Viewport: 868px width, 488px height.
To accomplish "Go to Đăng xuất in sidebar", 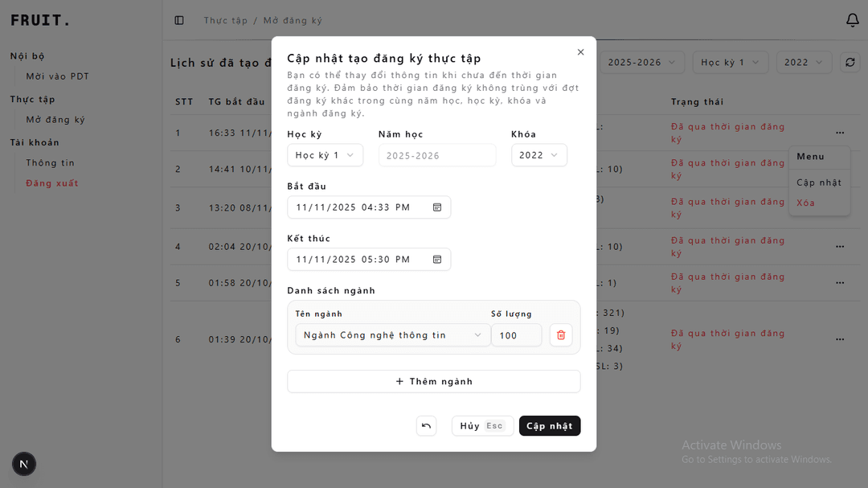I will pyautogui.click(x=51, y=183).
